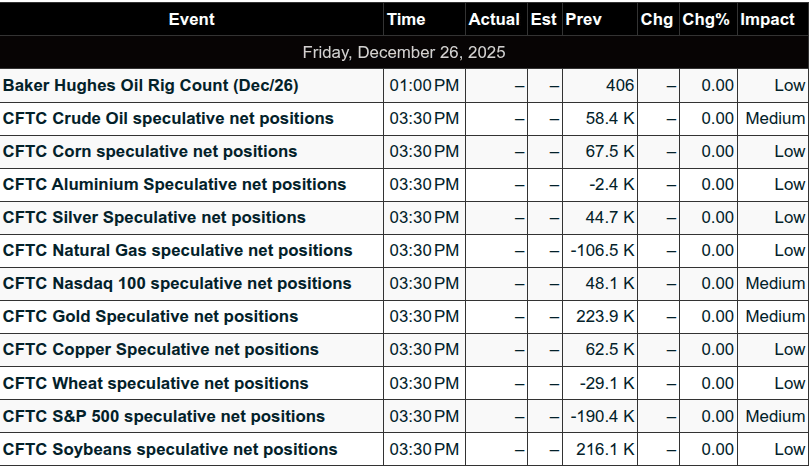Select CFTC Corn speculative net positions event
Screen dimensions: 810x469
[x=150, y=152]
